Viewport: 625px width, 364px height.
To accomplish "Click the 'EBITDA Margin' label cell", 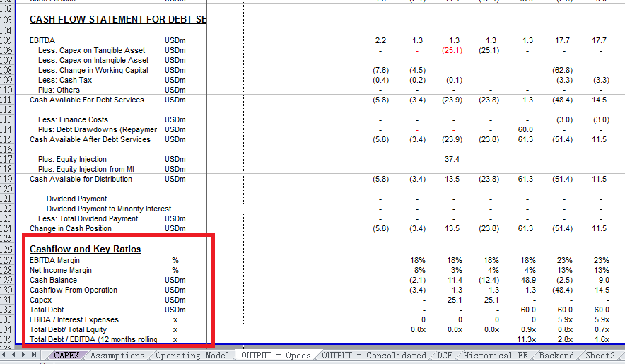I will [54, 260].
